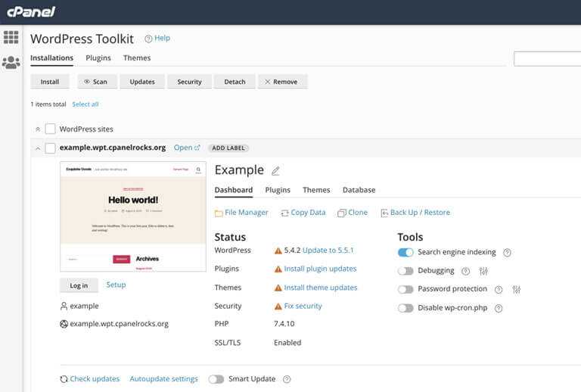581x392 pixels.
Task: Click the ADD LABEL badge
Action: [x=228, y=148]
